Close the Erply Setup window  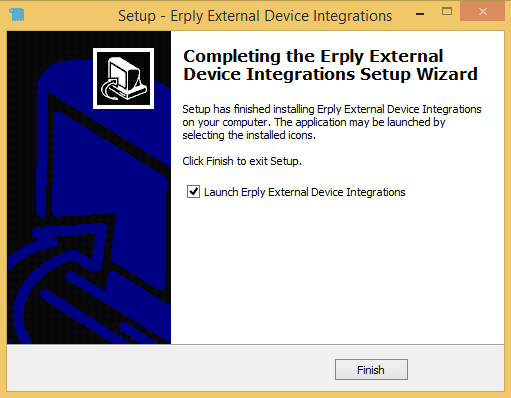click(482, 12)
